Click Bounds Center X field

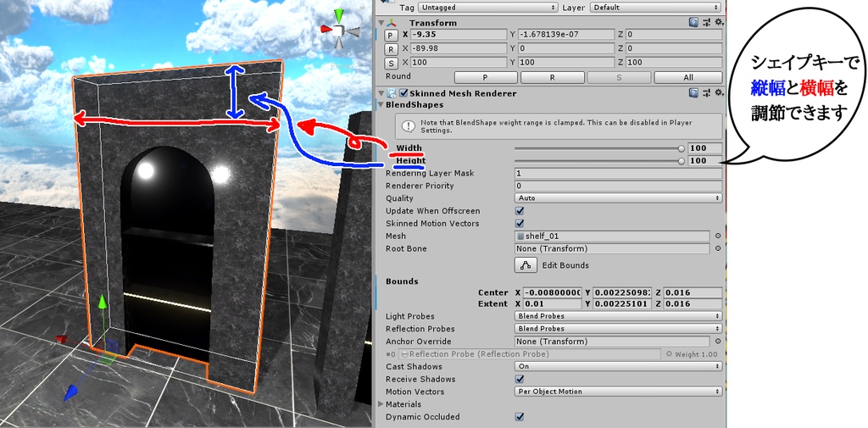tap(552, 293)
